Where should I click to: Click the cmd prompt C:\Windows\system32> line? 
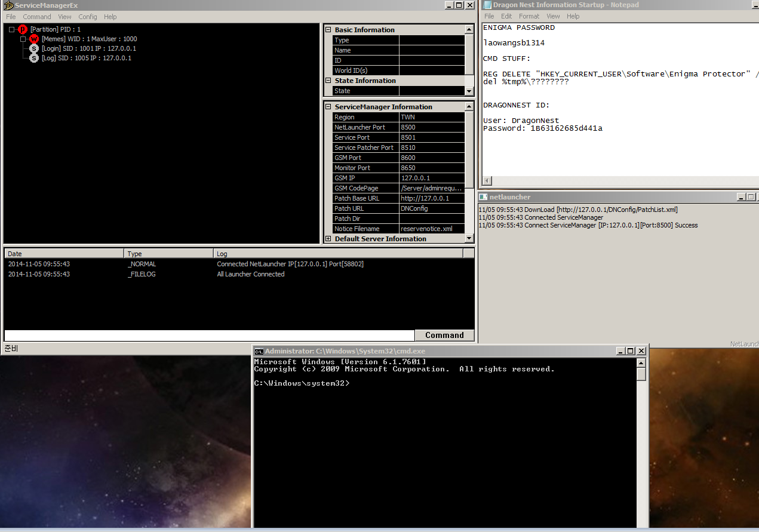[x=302, y=383]
